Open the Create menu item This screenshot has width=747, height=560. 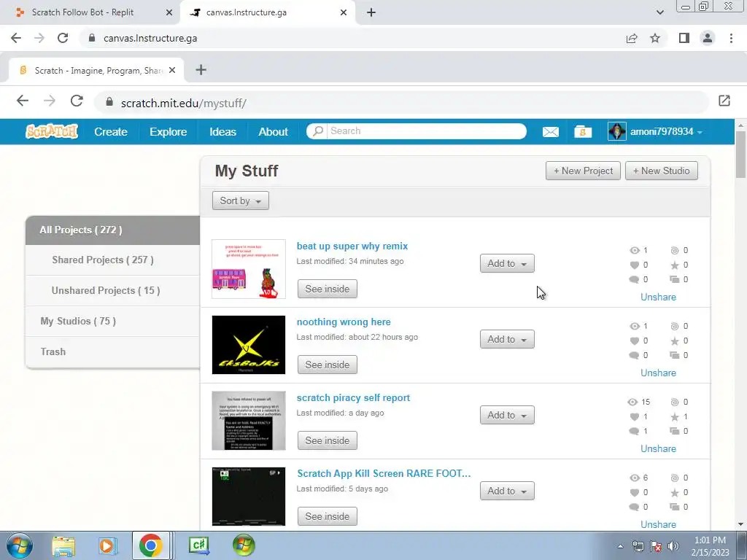[111, 132]
